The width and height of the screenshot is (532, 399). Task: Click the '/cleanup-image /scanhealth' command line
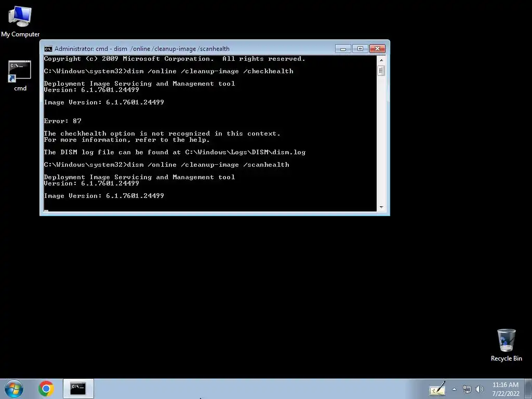167,165
